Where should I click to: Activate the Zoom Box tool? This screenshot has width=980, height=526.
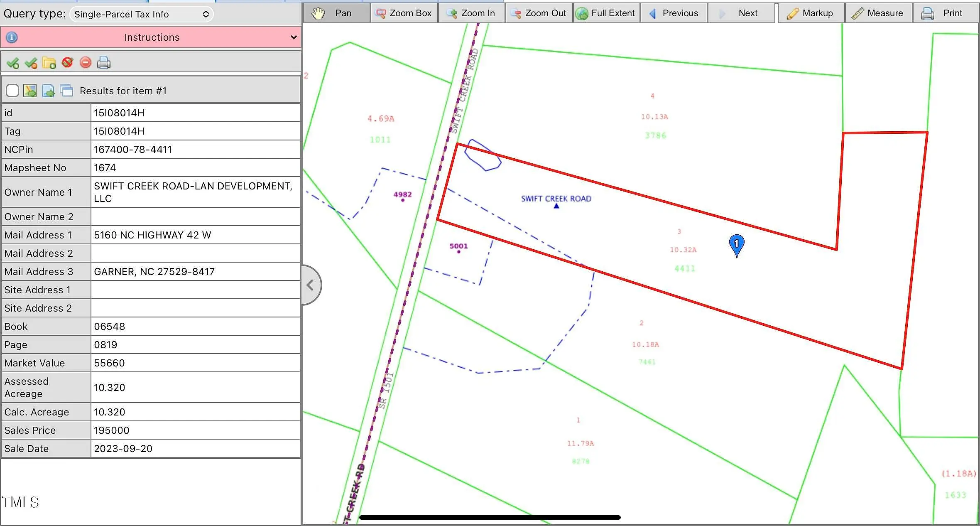(x=404, y=13)
